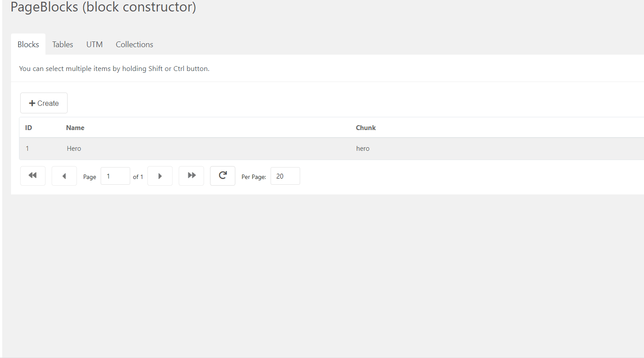Switch to the Collections tab
The width and height of the screenshot is (644, 358).
(x=135, y=45)
